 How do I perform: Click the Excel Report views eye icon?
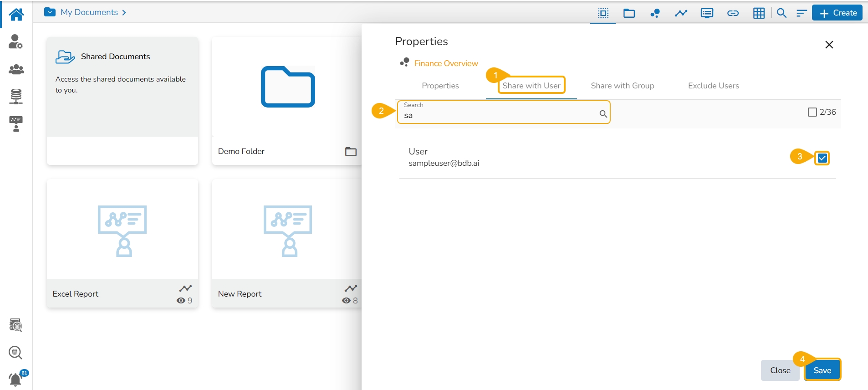[181, 301]
